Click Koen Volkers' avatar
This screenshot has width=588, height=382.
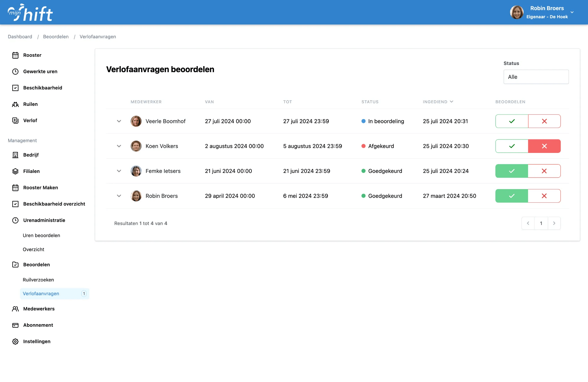coord(136,146)
